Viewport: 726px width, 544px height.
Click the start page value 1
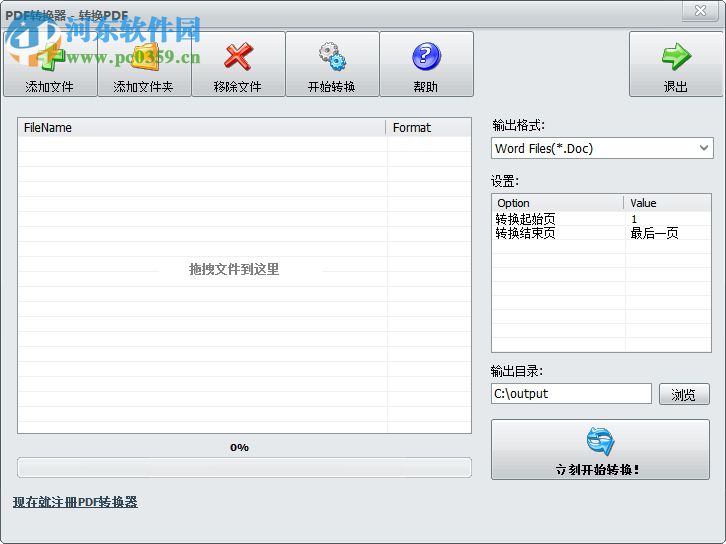point(634,219)
